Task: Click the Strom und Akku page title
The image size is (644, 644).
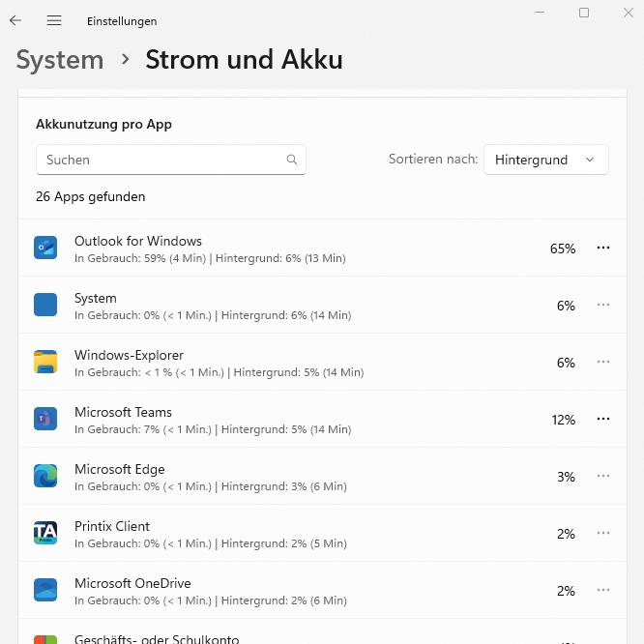Action: tap(244, 60)
